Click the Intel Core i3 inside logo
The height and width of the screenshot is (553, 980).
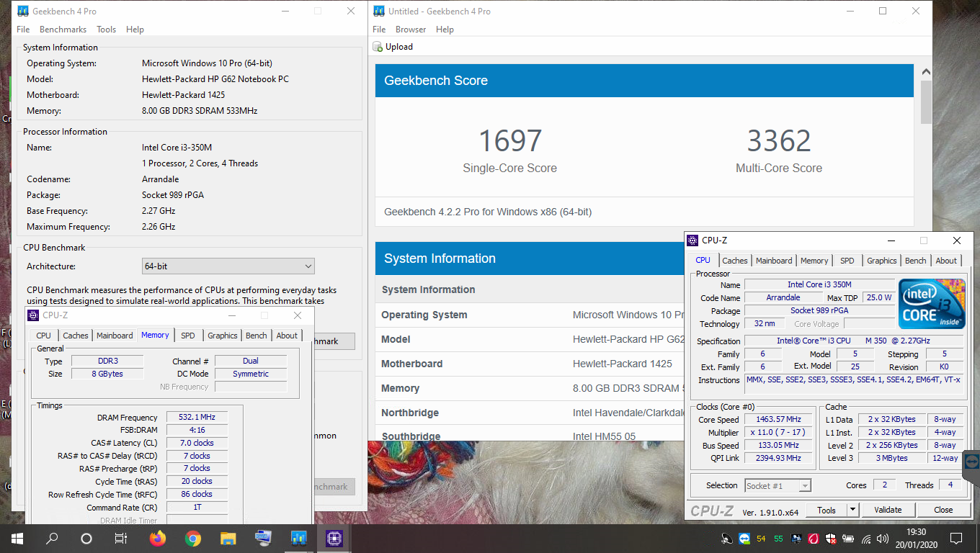(x=932, y=304)
